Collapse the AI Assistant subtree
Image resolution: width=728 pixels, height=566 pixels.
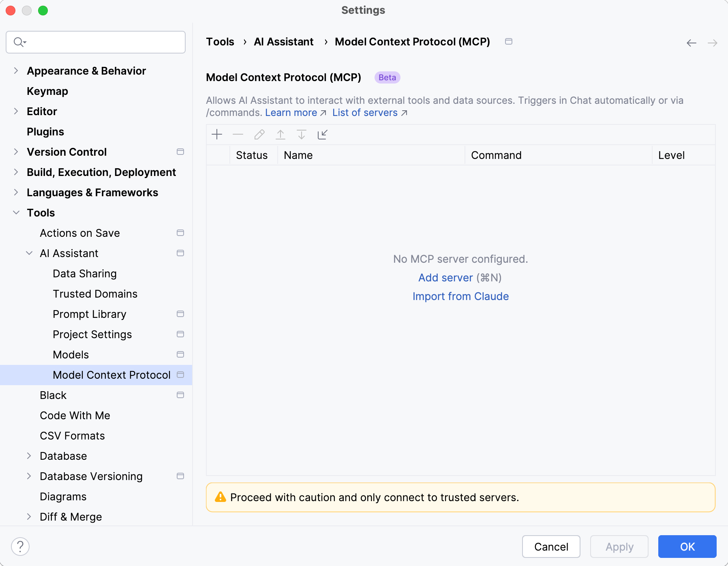[x=29, y=253]
